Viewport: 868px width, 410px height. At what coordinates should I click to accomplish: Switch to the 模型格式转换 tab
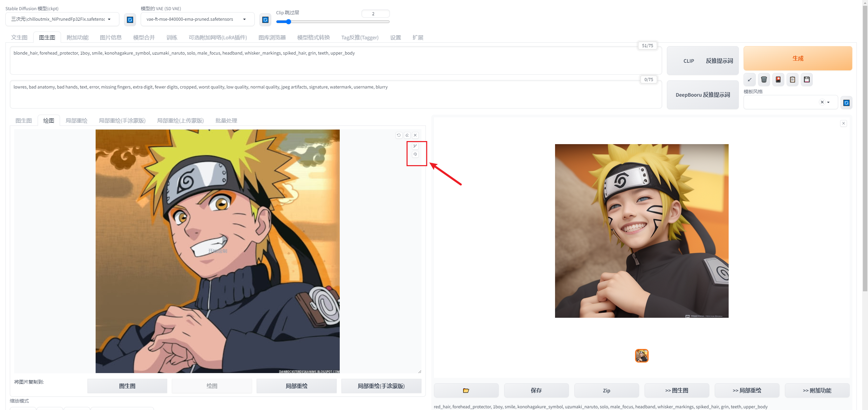(x=314, y=37)
